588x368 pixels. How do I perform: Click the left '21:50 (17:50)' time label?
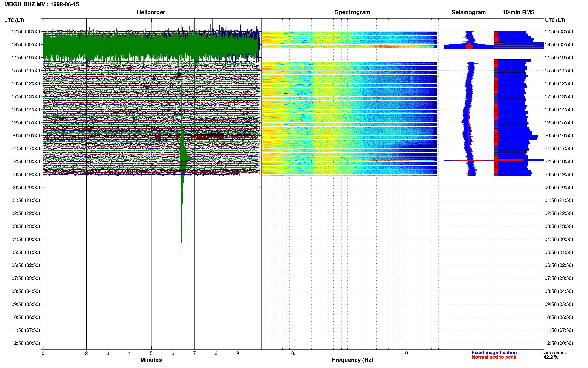click(x=26, y=148)
